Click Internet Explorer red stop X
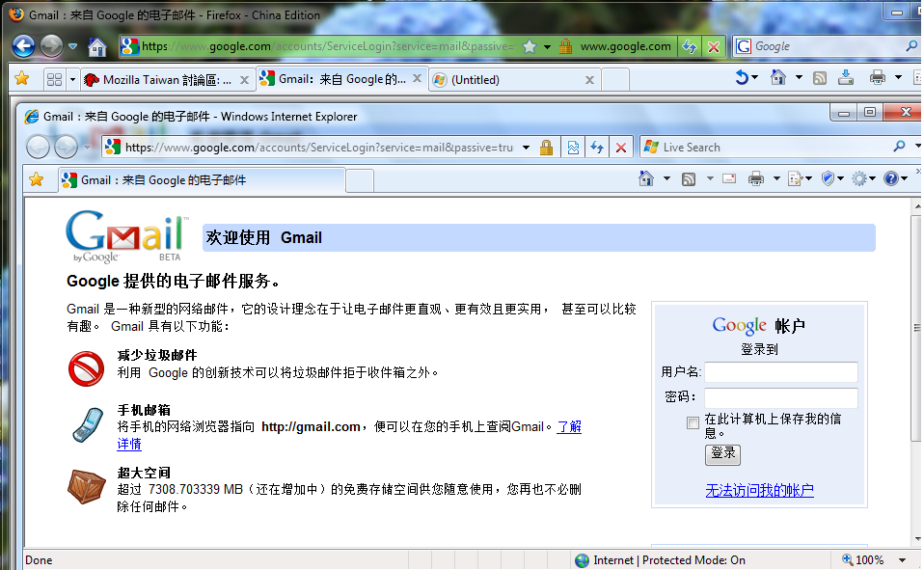 point(620,148)
